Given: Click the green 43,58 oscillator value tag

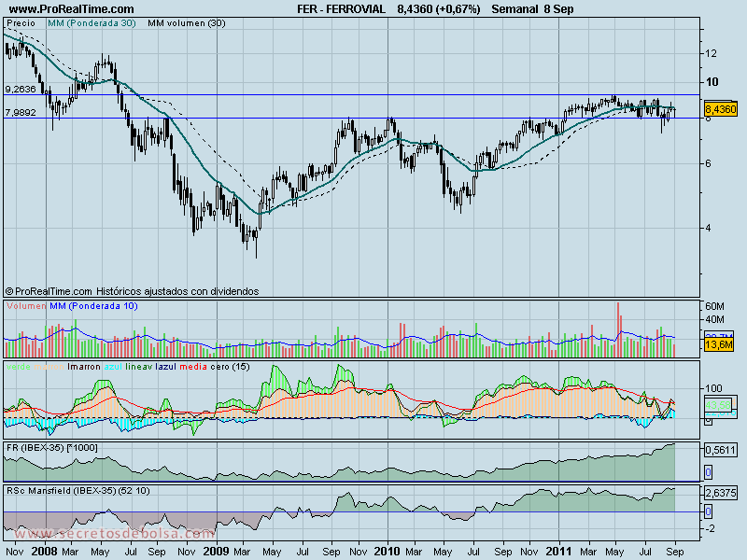Looking at the screenshot, I should point(718,405).
